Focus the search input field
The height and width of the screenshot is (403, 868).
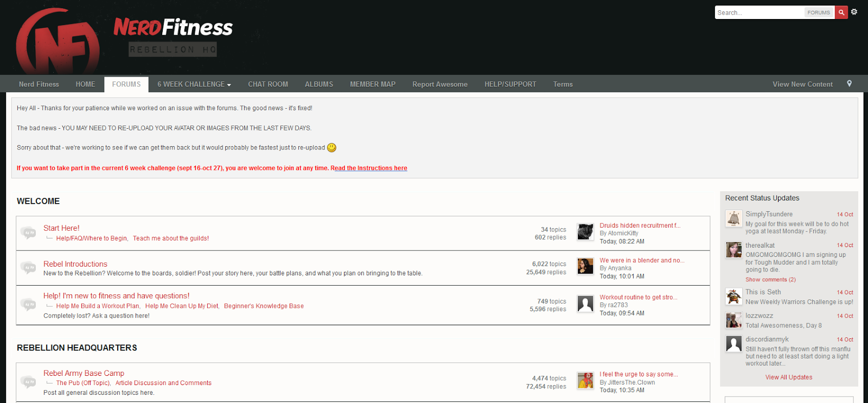tap(759, 12)
